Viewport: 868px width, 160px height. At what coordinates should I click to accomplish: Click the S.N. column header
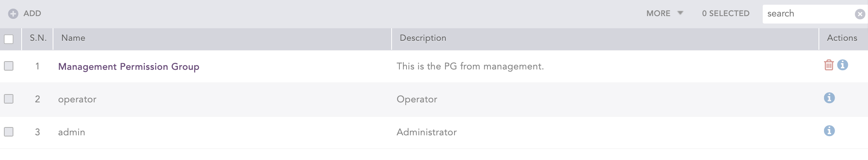coord(38,38)
